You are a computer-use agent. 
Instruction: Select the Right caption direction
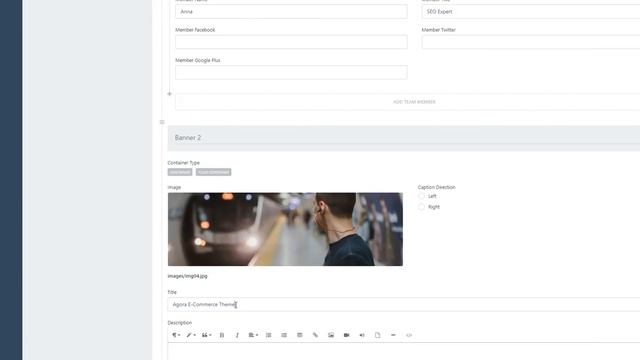pos(421,207)
